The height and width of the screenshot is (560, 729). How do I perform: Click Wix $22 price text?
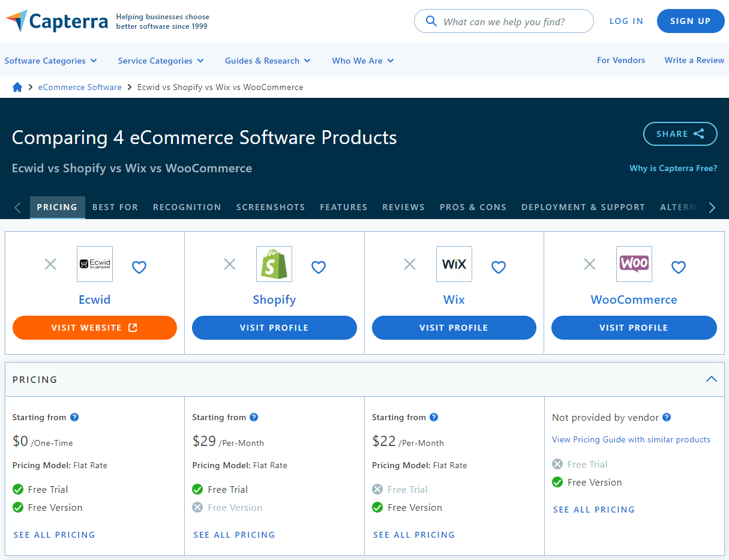(x=384, y=441)
